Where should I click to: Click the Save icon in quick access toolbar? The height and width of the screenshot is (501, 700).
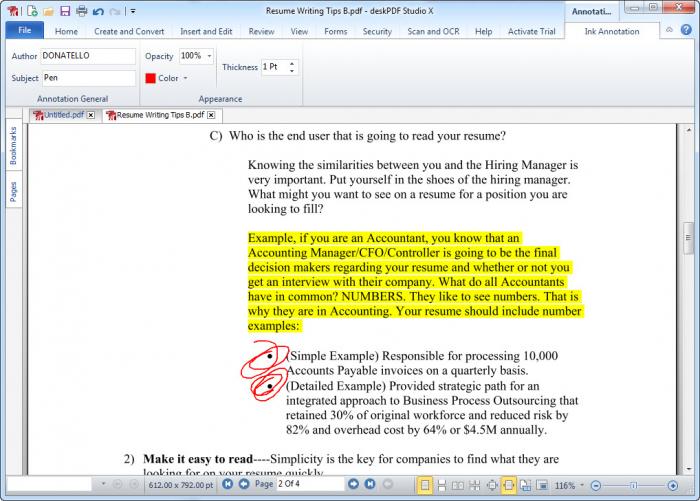coord(65,11)
